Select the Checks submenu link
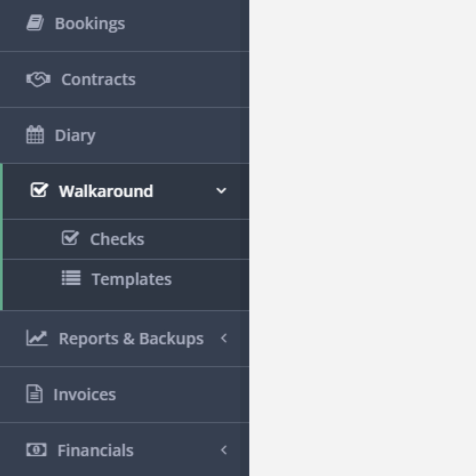 click(126, 239)
